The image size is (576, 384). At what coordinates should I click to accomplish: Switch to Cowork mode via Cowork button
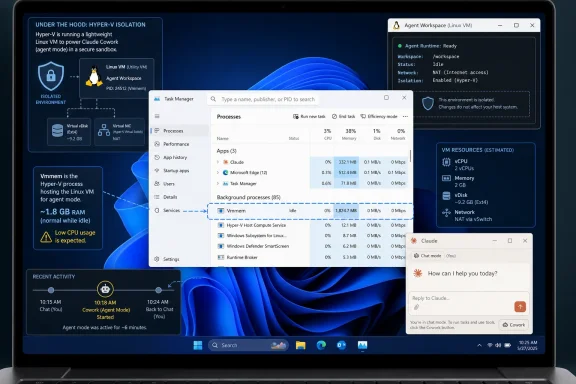click(514, 325)
